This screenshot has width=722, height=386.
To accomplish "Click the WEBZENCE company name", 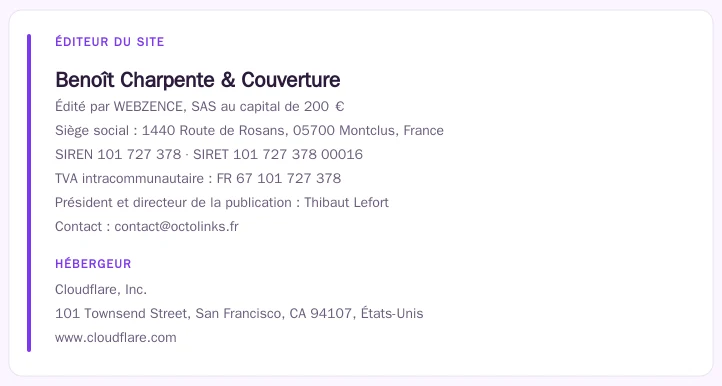I will (149, 106).
